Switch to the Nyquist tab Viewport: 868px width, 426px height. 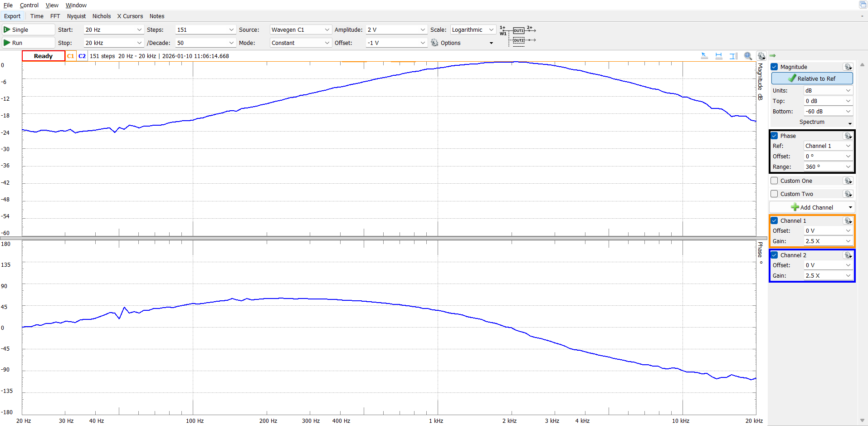click(76, 16)
